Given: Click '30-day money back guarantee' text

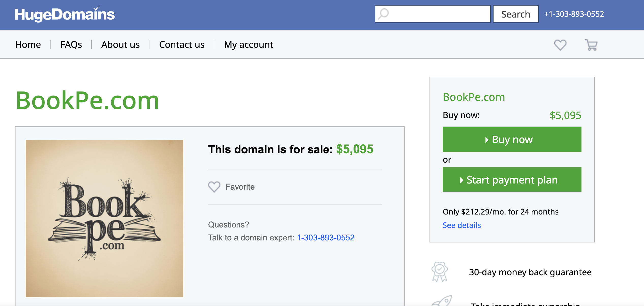Looking at the screenshot, I should coord(530,272).
